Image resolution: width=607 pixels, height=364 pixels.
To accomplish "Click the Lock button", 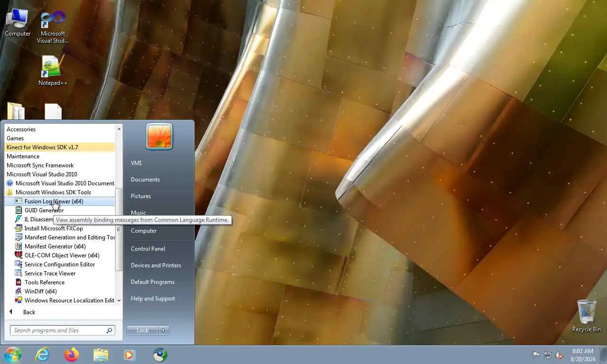I will point(143,330).
